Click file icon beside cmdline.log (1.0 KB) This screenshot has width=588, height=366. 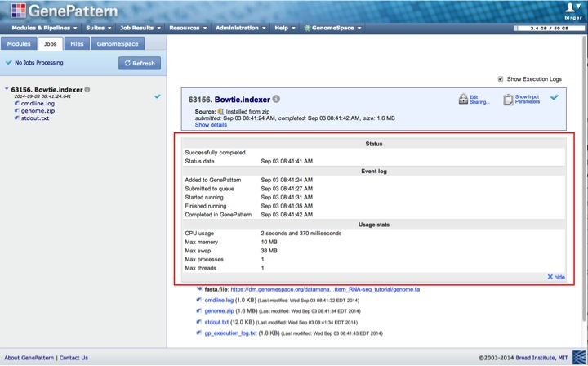point(198,300)
